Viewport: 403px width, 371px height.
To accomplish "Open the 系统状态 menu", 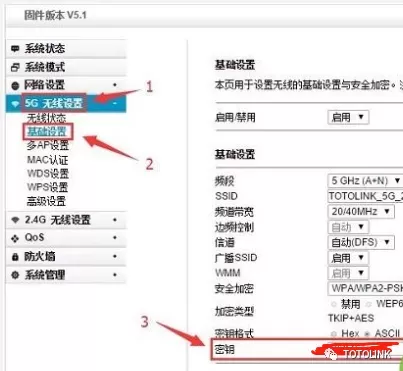I will coord(66,49).
